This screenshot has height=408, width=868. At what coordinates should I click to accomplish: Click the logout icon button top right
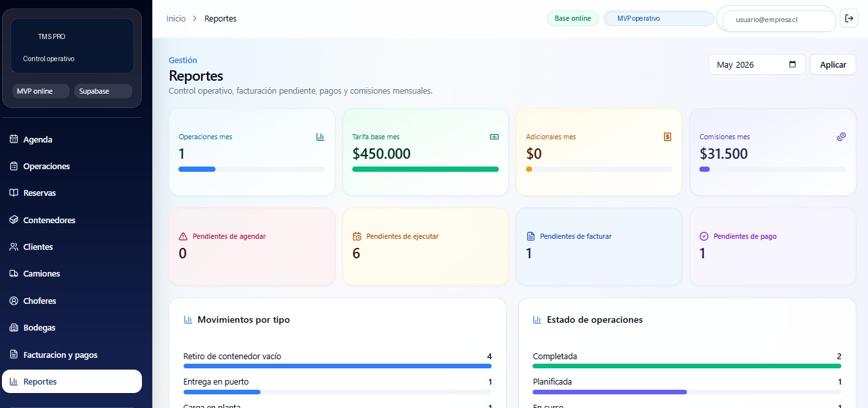coord(849,18)
